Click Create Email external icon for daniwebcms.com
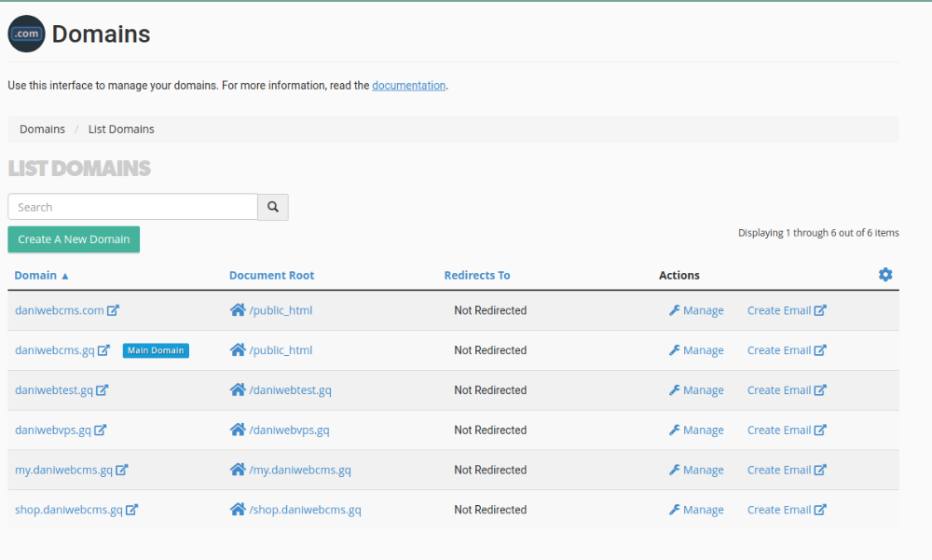 click(820, 310)
